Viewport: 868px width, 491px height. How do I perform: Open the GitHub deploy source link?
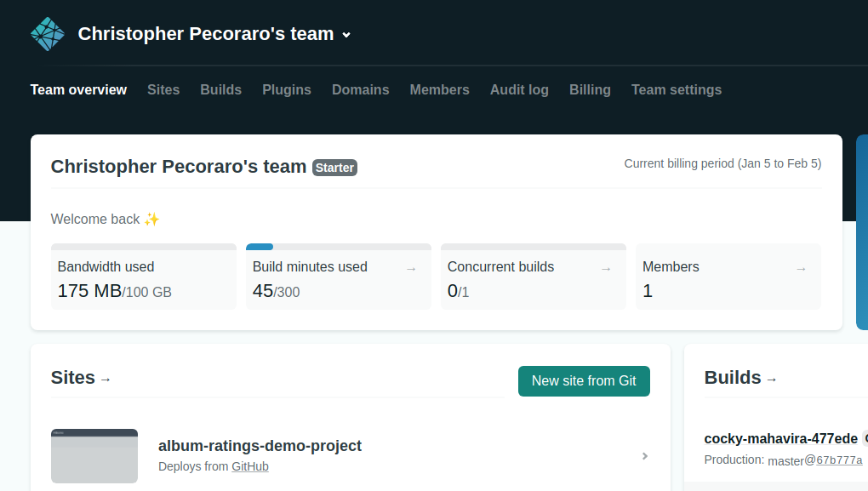click(x=250, y=466)
